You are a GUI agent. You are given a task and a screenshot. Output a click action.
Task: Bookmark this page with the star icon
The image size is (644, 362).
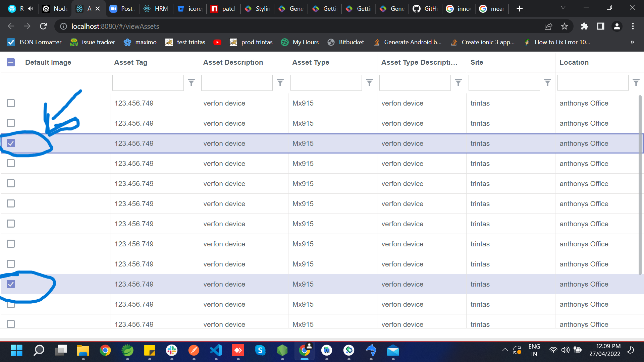[565, 26]
